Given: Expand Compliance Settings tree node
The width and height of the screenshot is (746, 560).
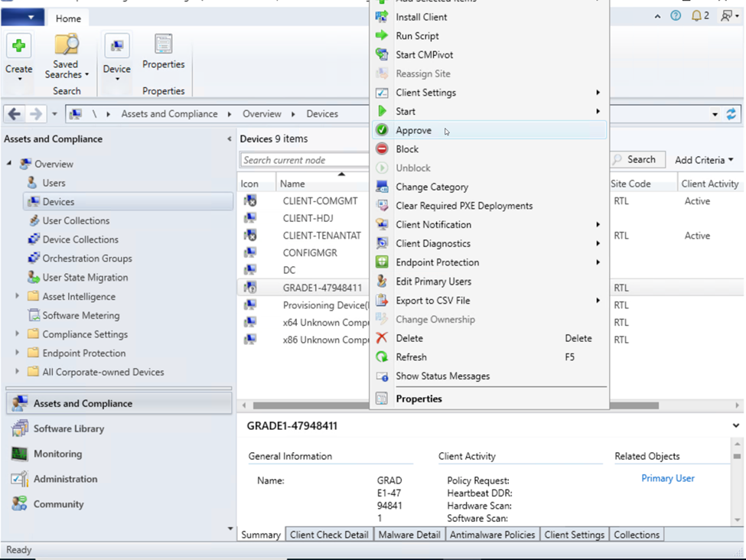Looking at the screenshot, I should tap(17, 334).
